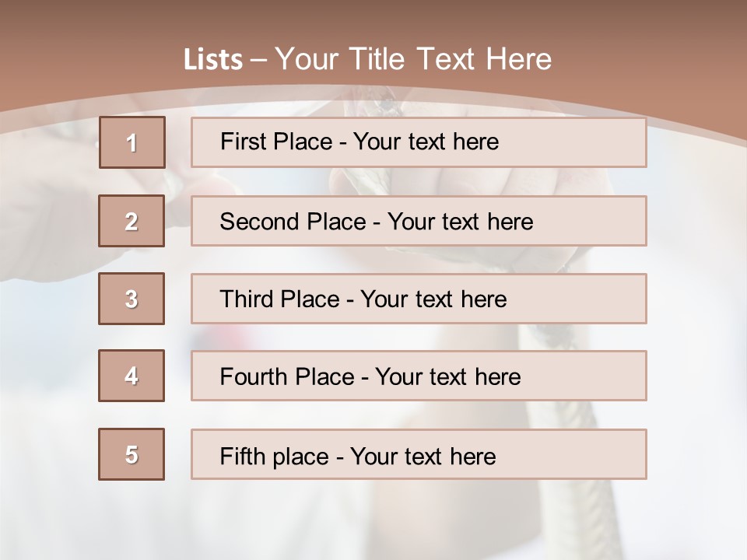The width and height of the screenshot is (747, 560).
Task: Click the word "Fifth" in the last row
Action: click(241, 456)
